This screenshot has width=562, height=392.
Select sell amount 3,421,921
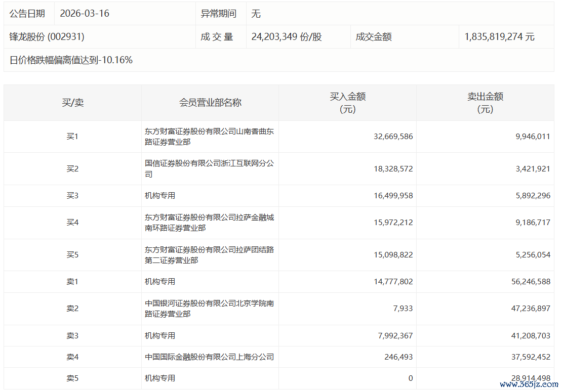point(533,168)
